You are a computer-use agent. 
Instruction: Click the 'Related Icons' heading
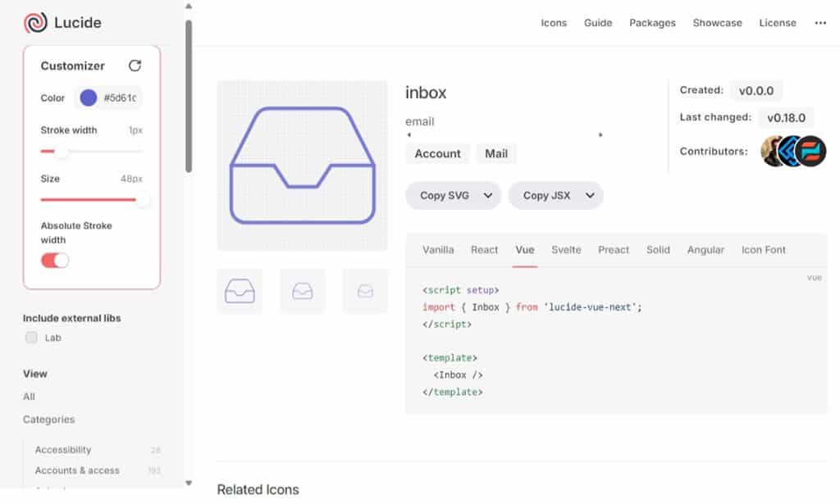258,489
